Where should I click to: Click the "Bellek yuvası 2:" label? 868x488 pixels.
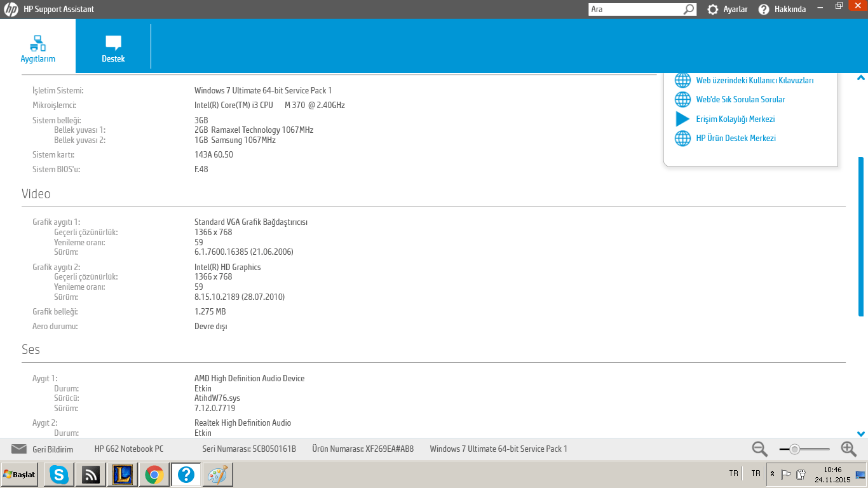80,140
